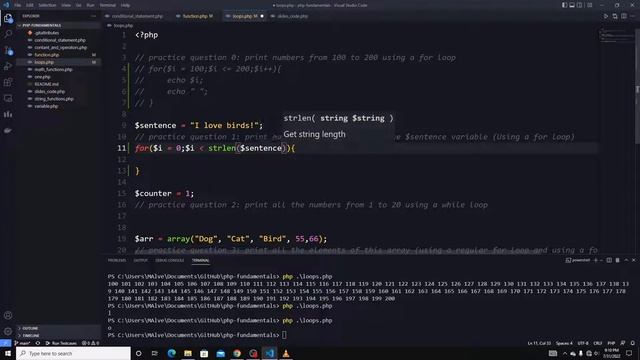This screenshot has width=640, height=360.
Task: Open the powershell terminal launch profile dropdown
Action: point(602,260)
